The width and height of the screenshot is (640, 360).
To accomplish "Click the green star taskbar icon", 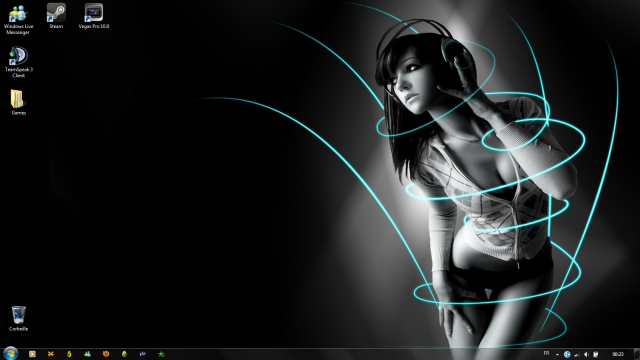I will (161, 354).
